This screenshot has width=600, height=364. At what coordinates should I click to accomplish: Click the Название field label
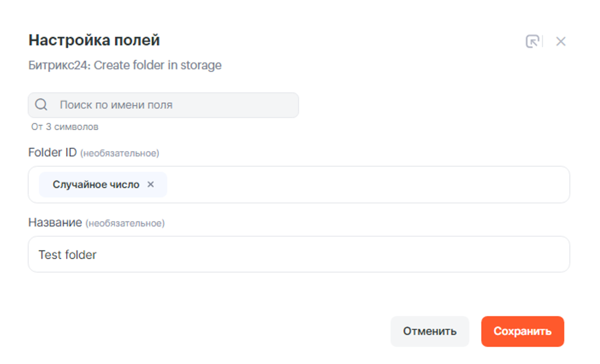point(55,223)
